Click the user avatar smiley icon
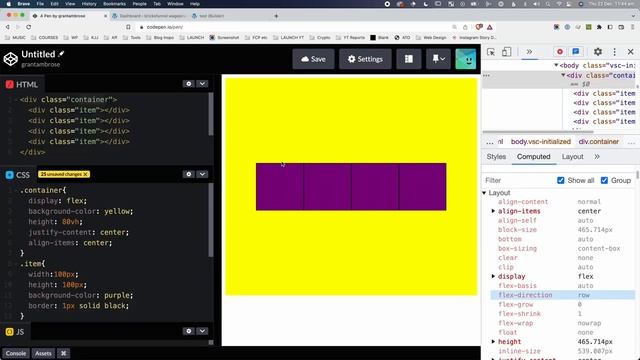 [x=466, y=59]
